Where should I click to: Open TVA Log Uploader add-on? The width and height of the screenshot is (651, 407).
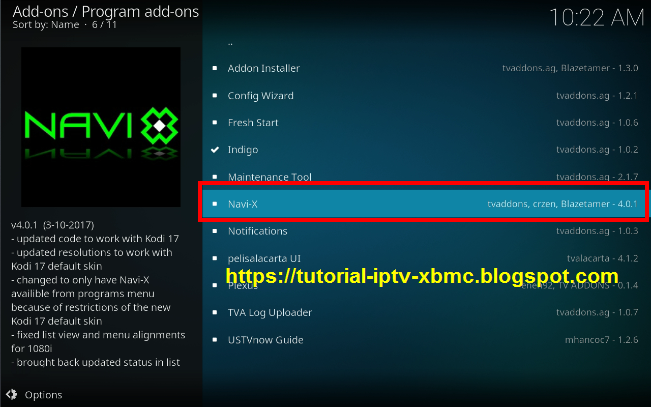pyautogui.click(x=424, y=312)
